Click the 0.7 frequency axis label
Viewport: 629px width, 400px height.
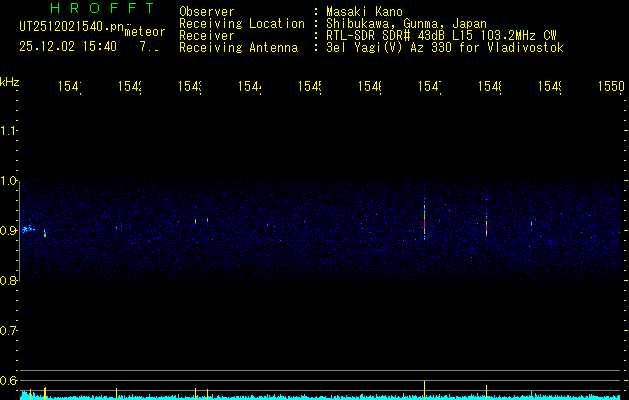(9, 331)
